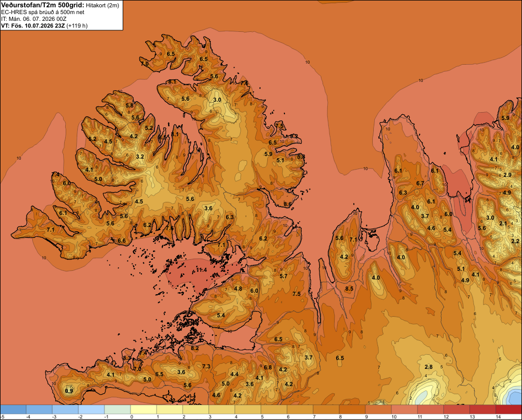Click the 'IT: Mán. 06. 07. 2026 00Z' line

[x=33, y=19]
